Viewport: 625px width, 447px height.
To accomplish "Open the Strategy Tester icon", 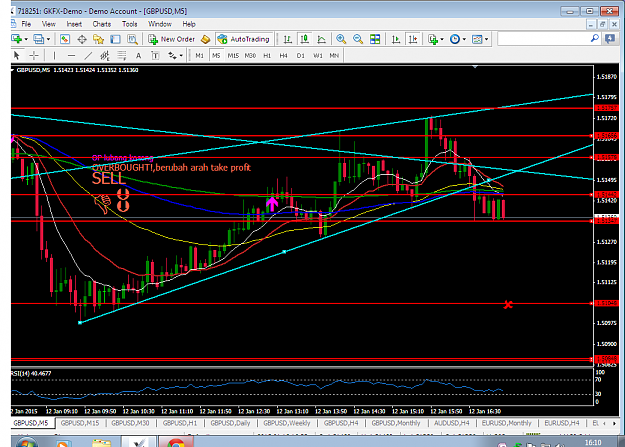I will coord(132,39).
